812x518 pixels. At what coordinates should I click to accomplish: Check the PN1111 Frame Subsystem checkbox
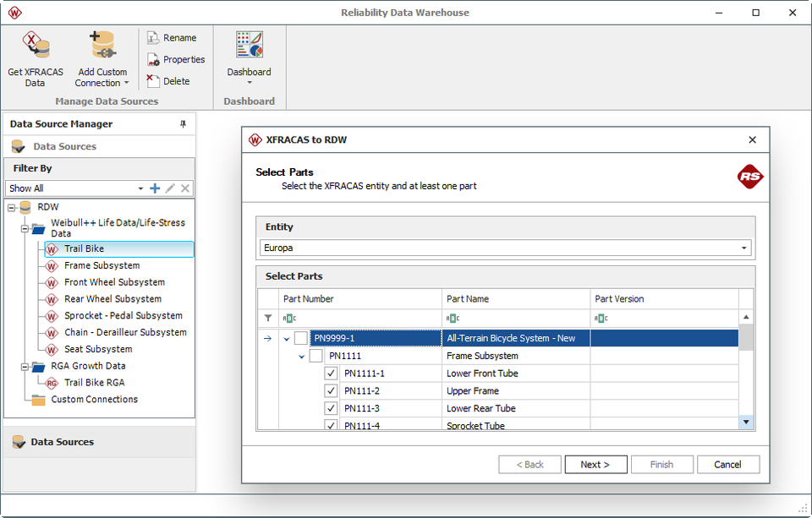coord(315,356)
